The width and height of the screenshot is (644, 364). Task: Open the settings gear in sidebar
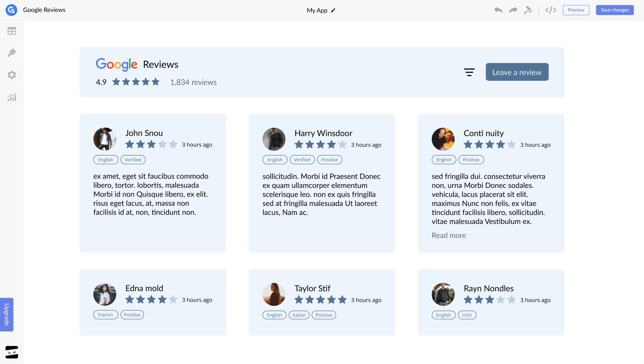pos(12,75)
